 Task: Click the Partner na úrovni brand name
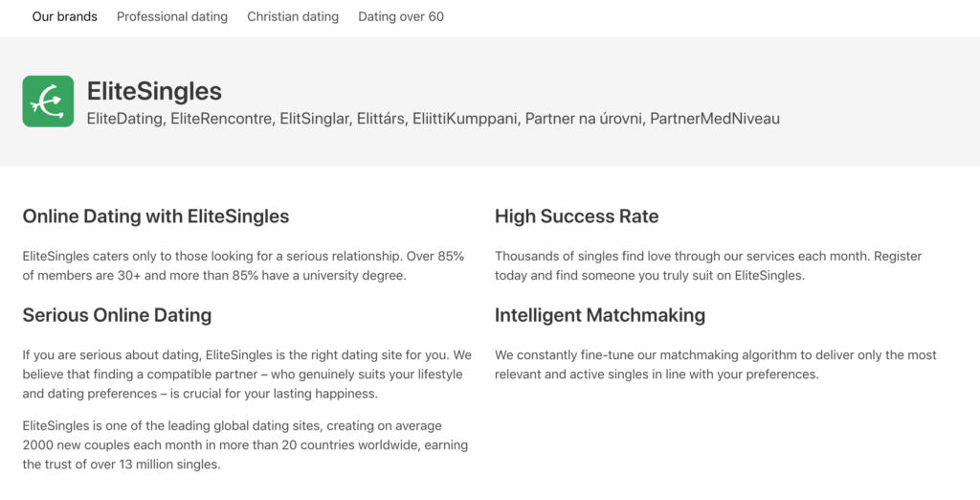[x=584, y=118]
